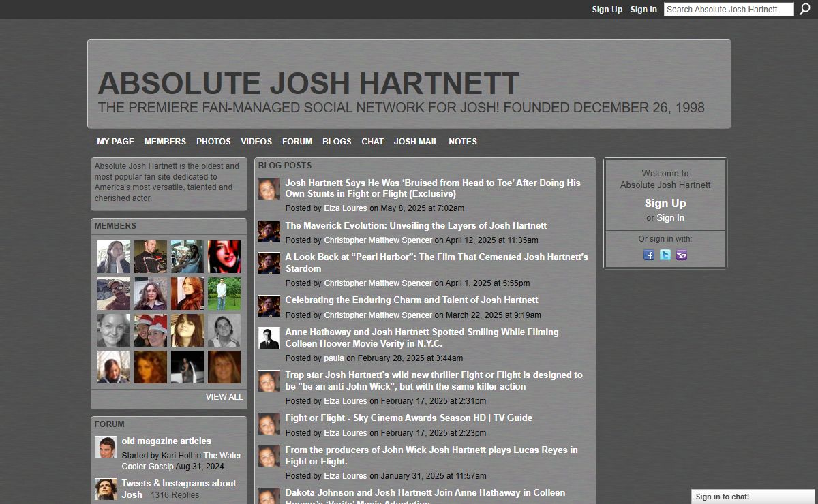Open 'The Maverick Evolution' blog post

(416, 225)
